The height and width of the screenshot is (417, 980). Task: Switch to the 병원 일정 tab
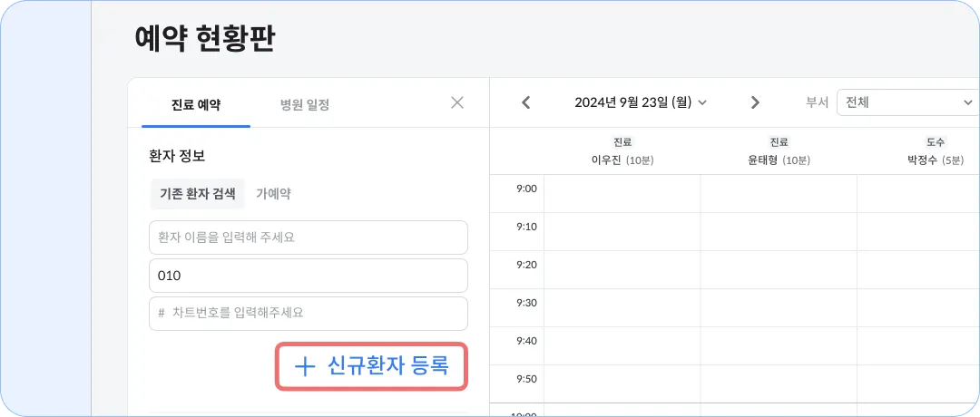(305, 104)
